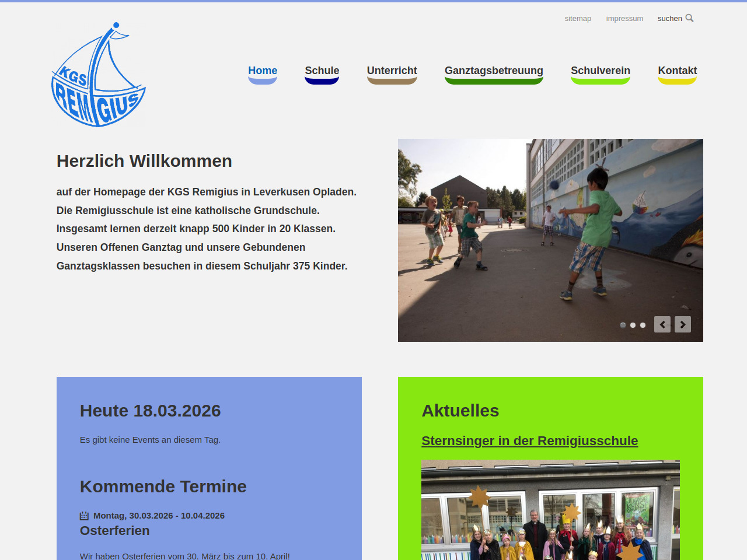Expand the Schulverein menu
This screenshot has width=747, height=560.
(600, 71)
